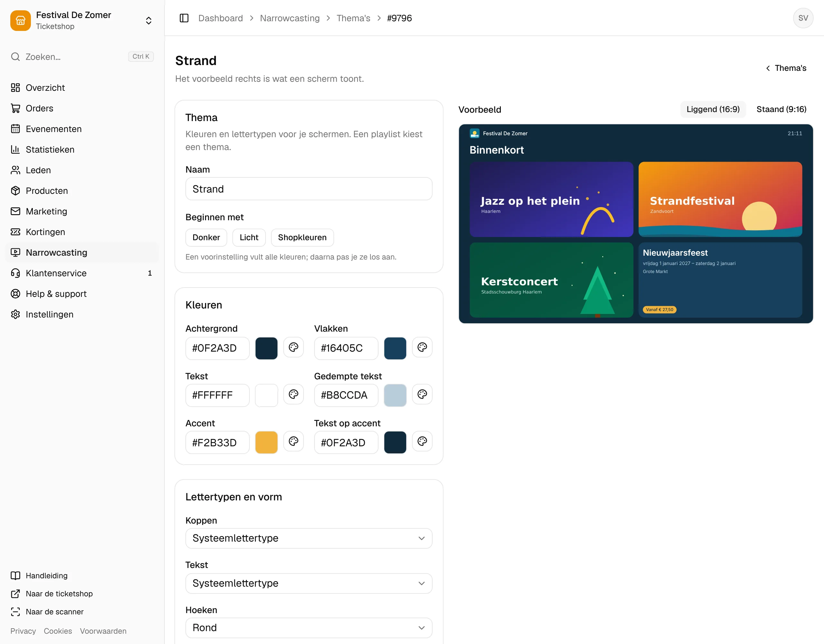This screenshot has width=824, height=644.
Task: Go to Thema's breadcrumb
Action: 353,18
